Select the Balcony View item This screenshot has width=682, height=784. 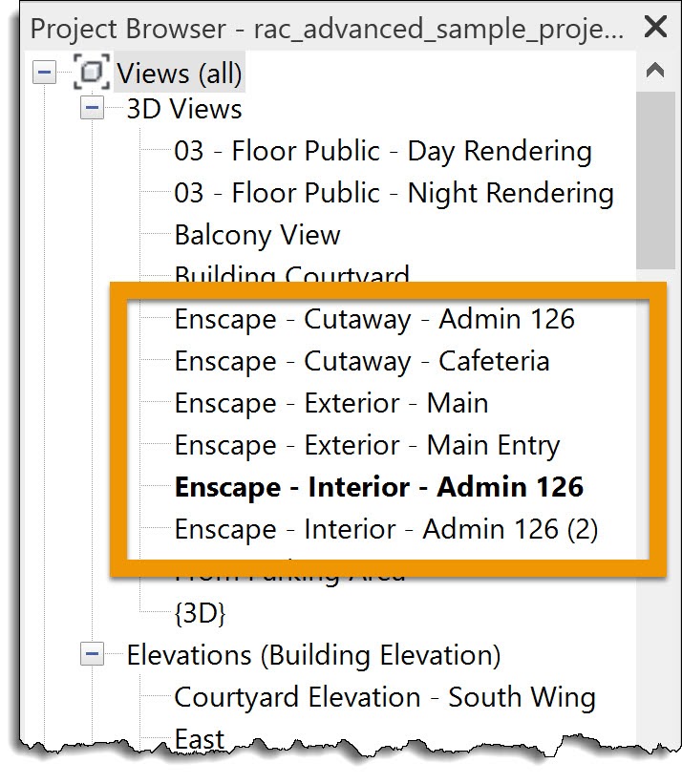click(257, 235)
